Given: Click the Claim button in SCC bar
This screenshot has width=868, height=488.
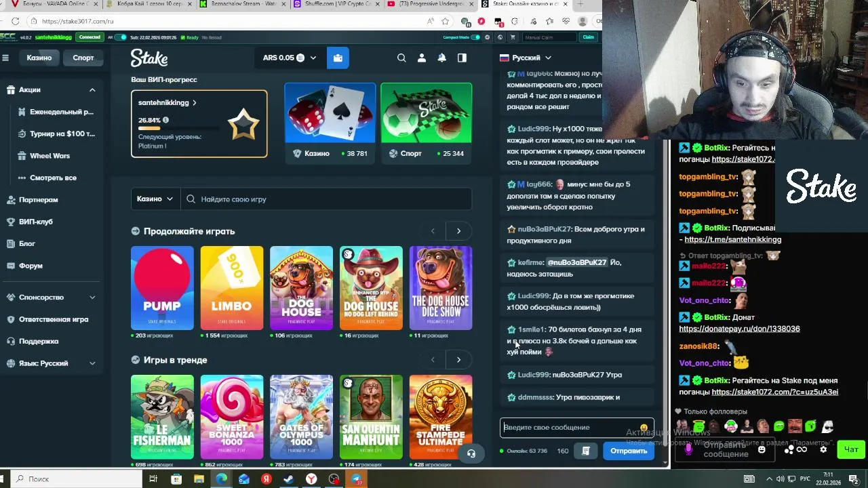Looking at the screenshot, I should 588,37.
